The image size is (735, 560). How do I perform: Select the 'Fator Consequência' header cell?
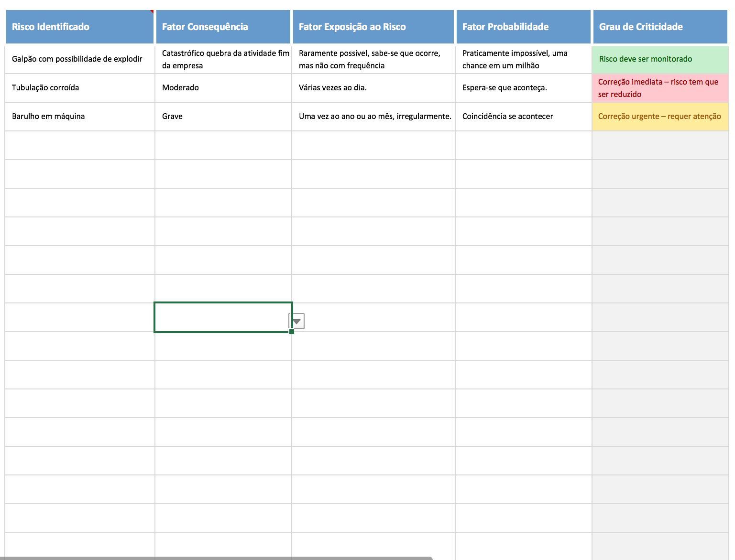tap(223, 27)
